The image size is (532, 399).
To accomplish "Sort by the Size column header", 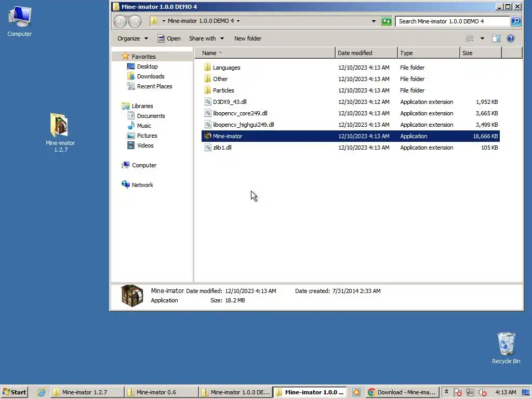I will click(x=481, y=53).
